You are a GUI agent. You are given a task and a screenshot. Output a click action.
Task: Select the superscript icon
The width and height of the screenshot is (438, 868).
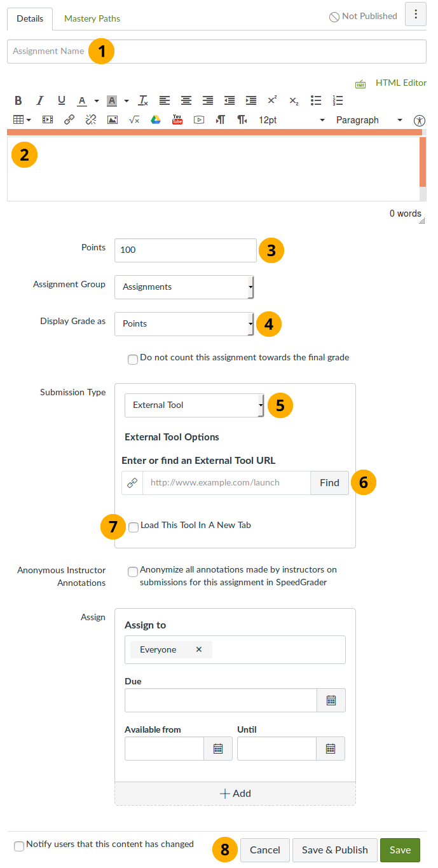click(x=272, y=100)
